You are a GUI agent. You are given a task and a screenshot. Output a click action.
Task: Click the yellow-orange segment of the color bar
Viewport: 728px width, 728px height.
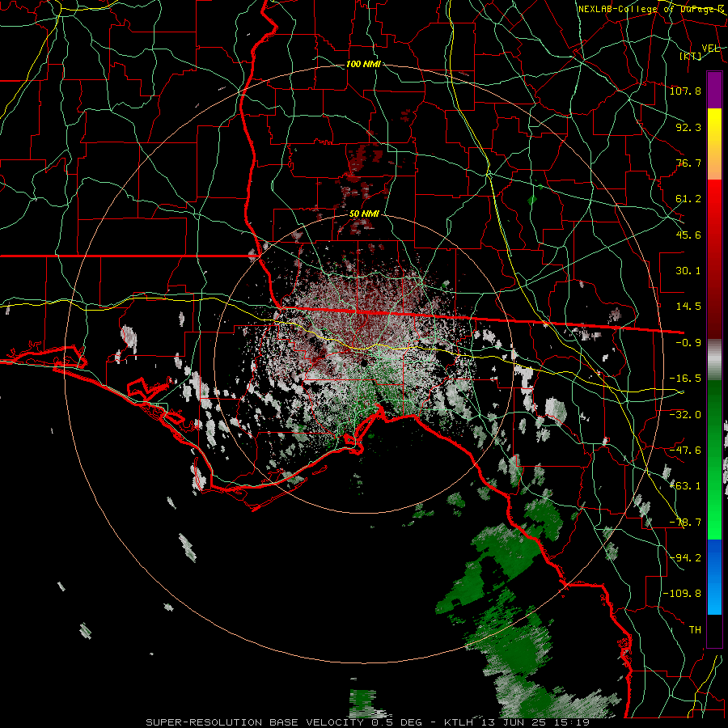(x=714, y=144)
